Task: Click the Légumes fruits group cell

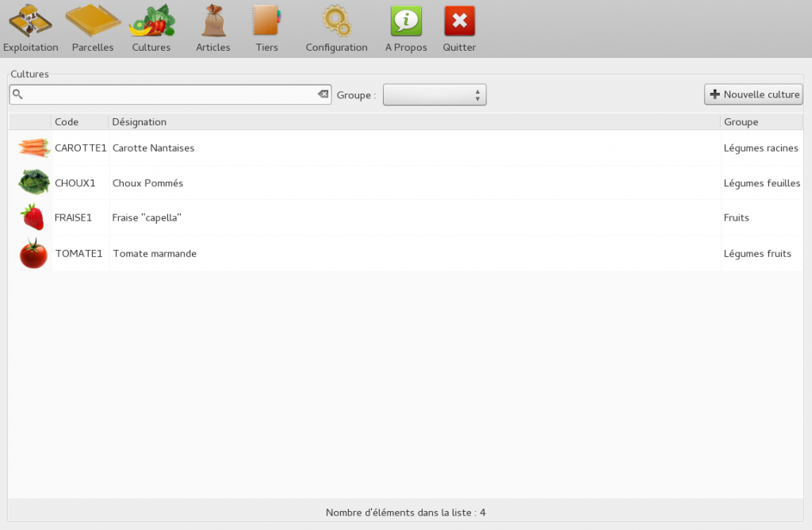Action: tap(757, 253)
